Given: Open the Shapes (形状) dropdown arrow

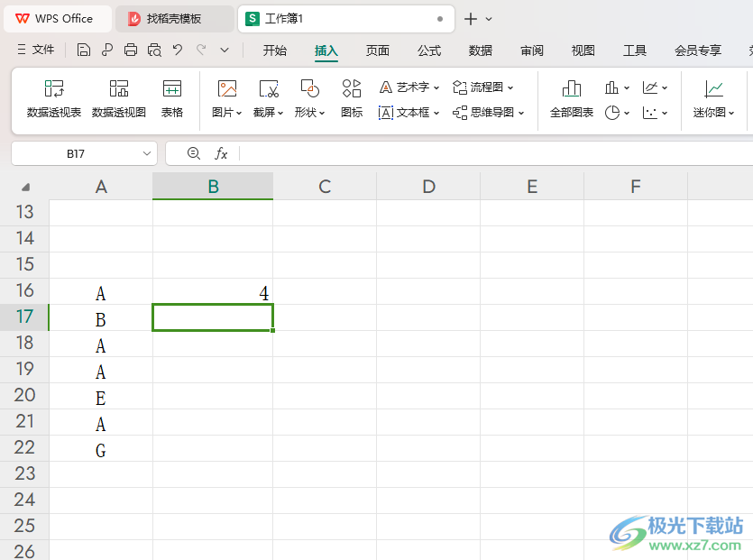Looking at the screenshot, I should click(x=322, y=114).
